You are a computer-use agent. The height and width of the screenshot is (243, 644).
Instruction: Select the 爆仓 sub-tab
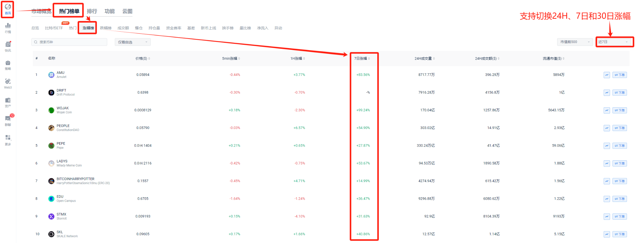139,28
